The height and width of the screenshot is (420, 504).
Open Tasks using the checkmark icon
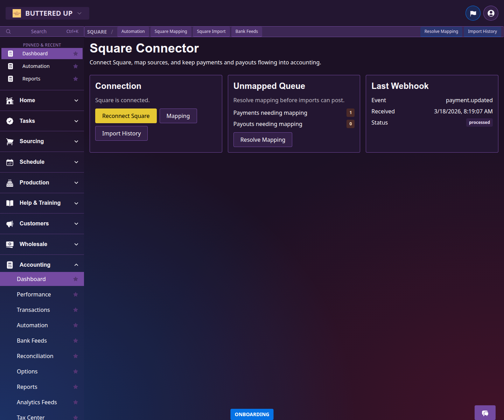(x=9, y=121)
